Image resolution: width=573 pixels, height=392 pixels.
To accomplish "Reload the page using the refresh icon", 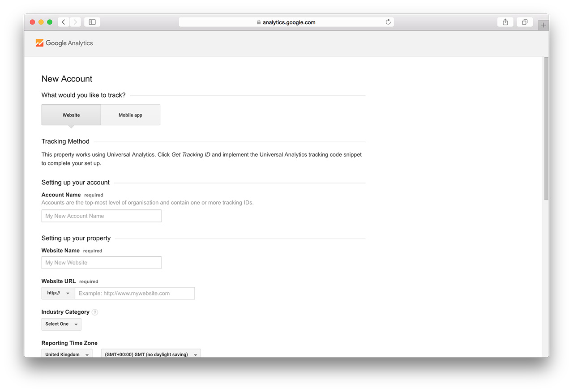I will click(x=388, y=22).
